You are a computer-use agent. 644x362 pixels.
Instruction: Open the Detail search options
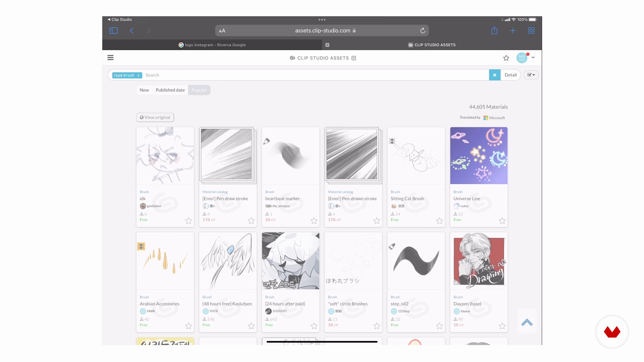pos(511,75)
